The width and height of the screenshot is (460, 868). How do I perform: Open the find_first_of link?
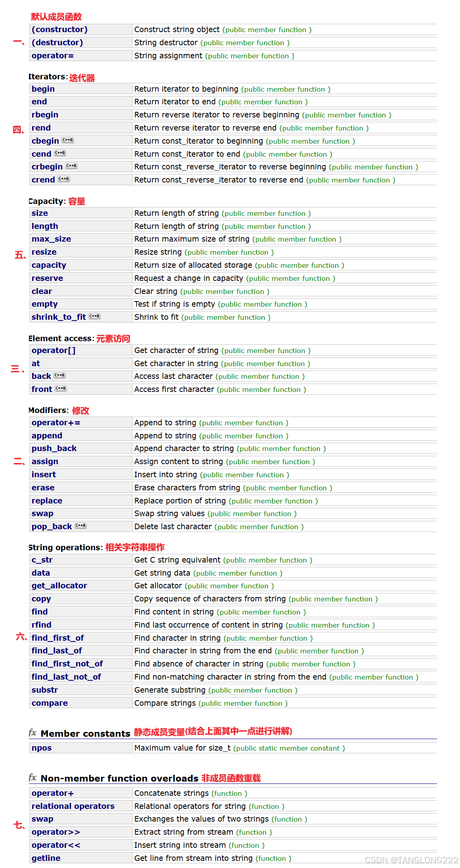[x=57, y=638]
